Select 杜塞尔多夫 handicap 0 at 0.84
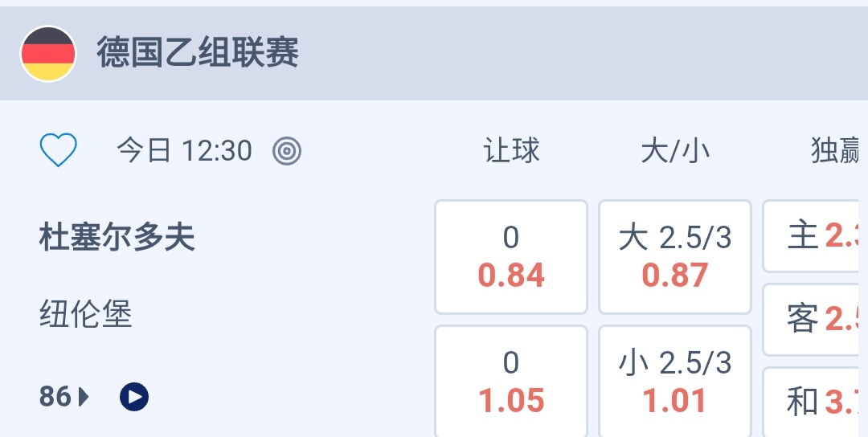868x437 pixels. (511, 257)
